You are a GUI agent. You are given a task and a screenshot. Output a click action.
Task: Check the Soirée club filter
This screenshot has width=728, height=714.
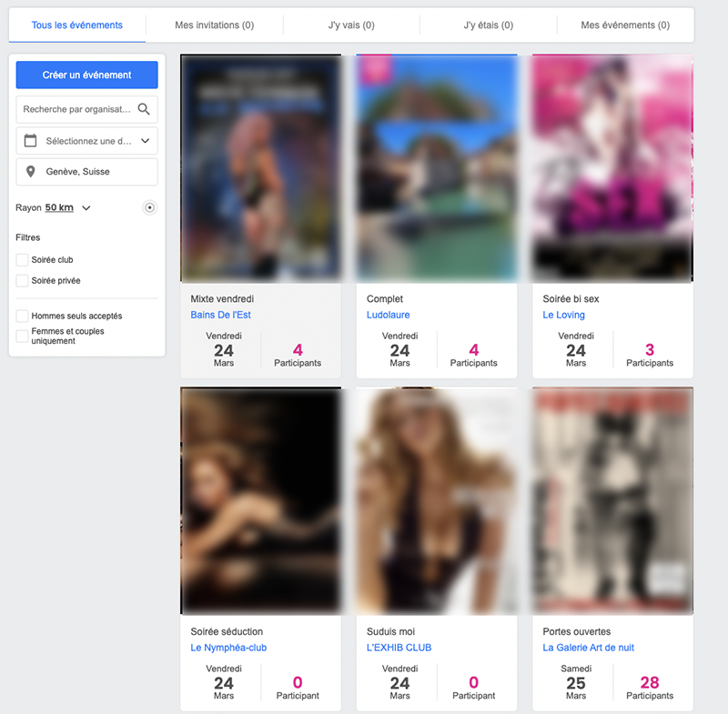[22, 260]
